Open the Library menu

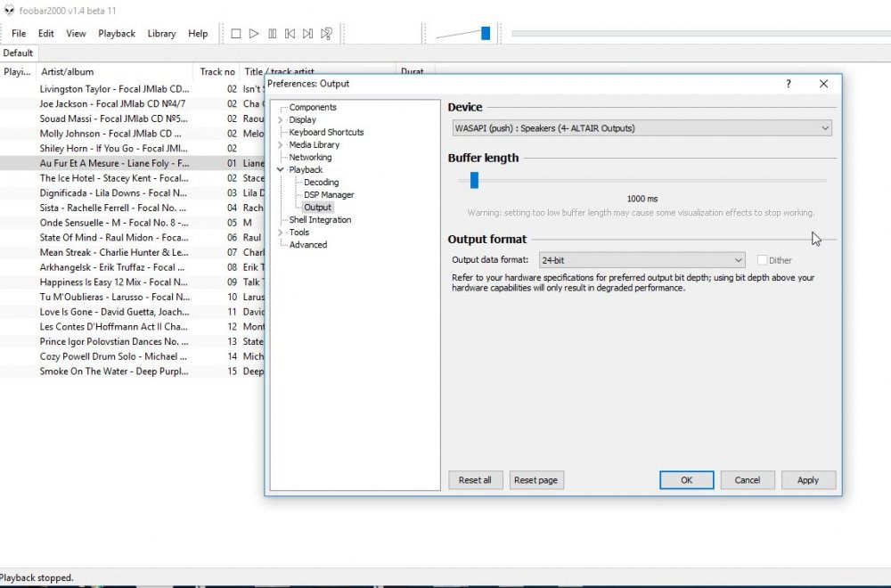point(161,34)
